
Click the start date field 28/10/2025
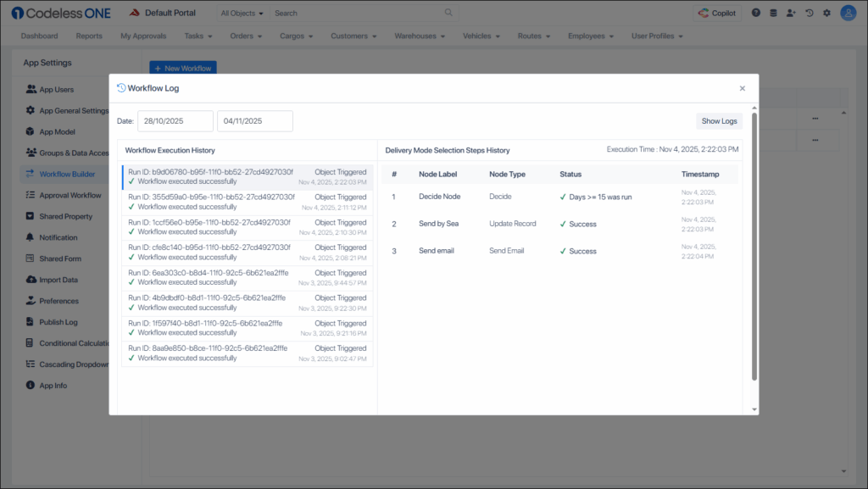point(175,121)
